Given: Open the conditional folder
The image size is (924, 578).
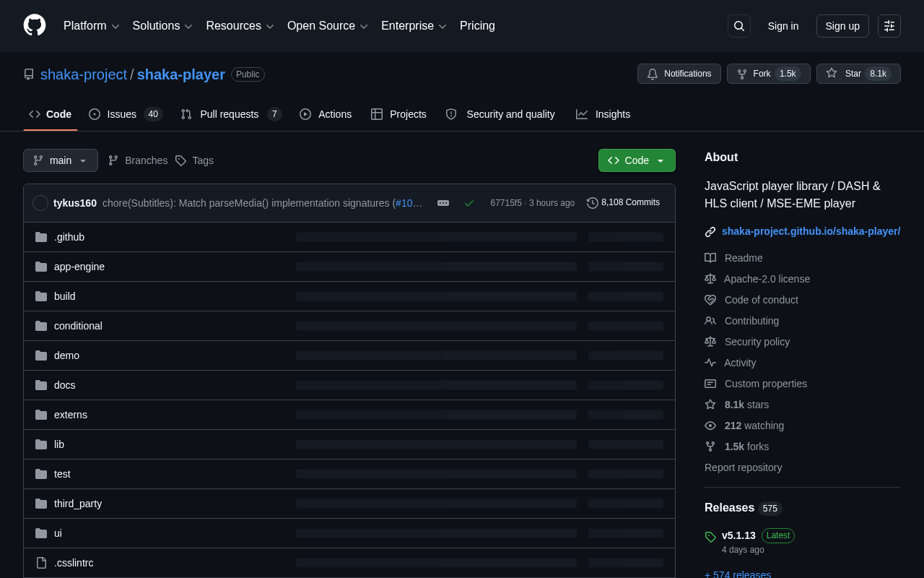Looking at the screenshot, I should click(x=78, y=326).
